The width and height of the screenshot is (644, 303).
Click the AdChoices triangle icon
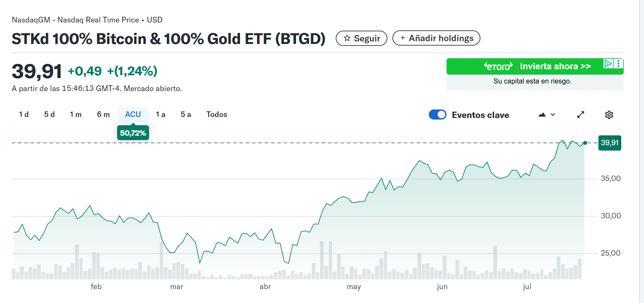click(x=608, y=64)
